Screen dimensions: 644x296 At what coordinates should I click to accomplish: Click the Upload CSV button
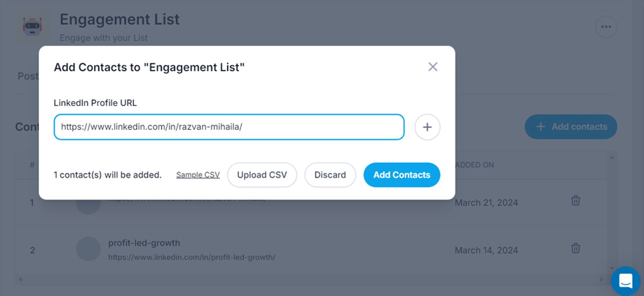262,175
